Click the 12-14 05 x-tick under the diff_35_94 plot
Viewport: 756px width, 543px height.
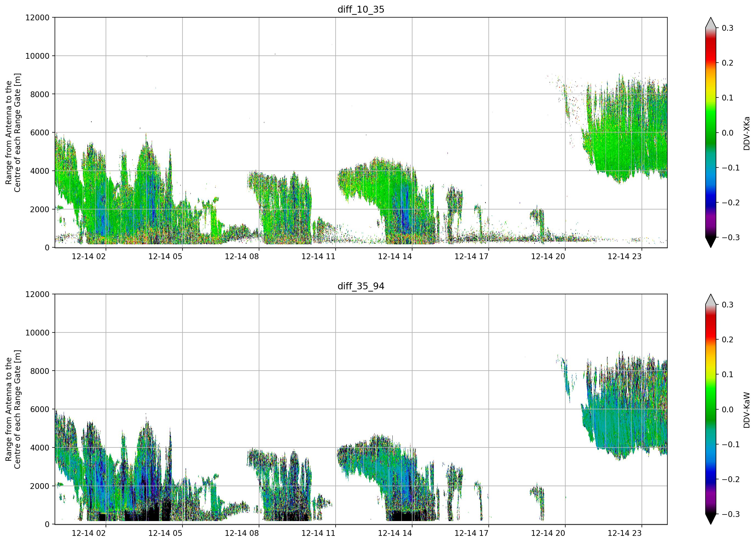(x=165, y=533)
